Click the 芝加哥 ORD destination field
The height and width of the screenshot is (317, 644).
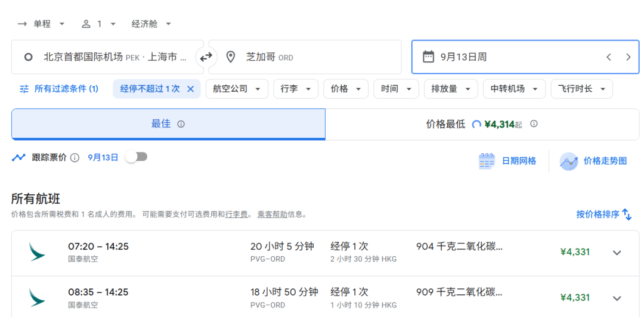305,57
